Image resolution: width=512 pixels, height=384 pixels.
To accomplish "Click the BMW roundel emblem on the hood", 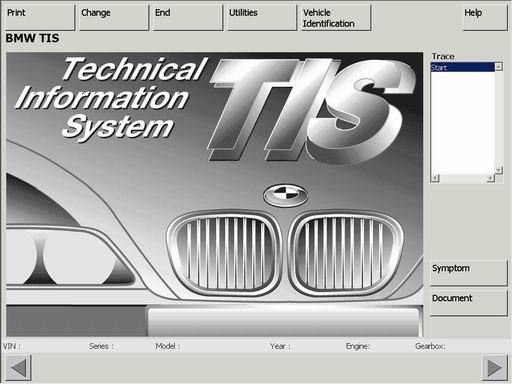I will pos(286,195).
